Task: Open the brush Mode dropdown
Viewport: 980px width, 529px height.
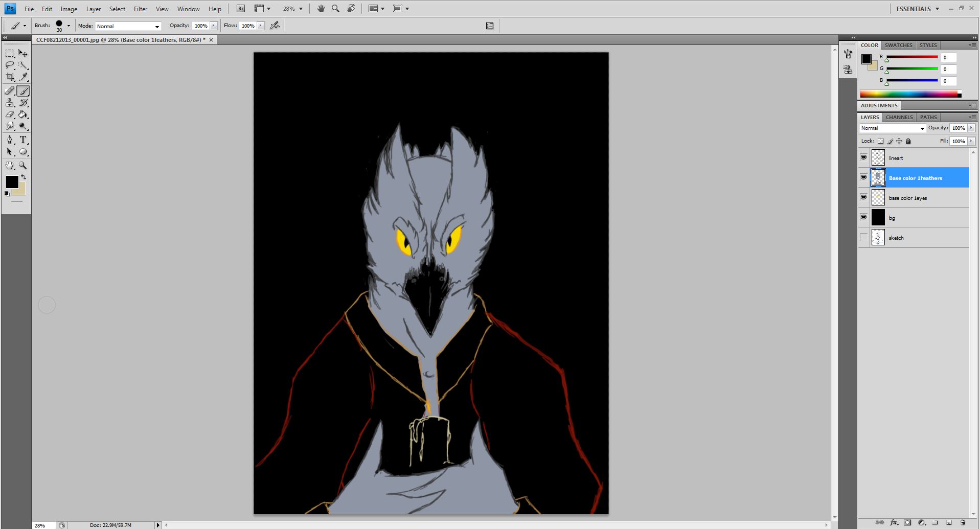Action: 128,26
